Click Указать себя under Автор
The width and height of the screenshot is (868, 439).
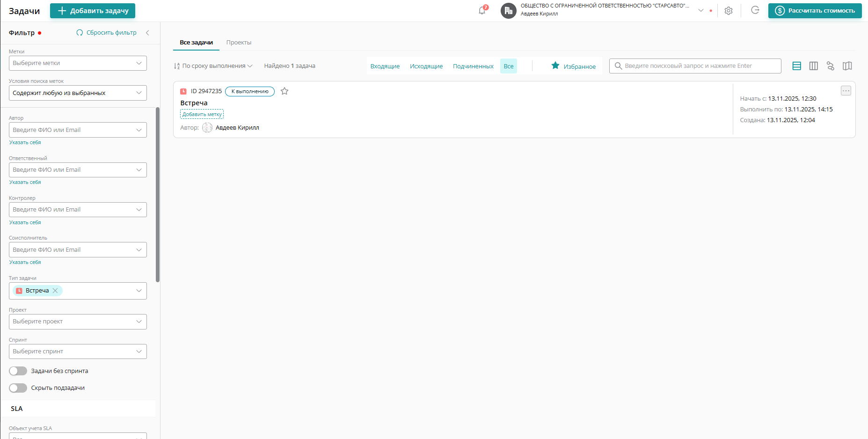25,142
